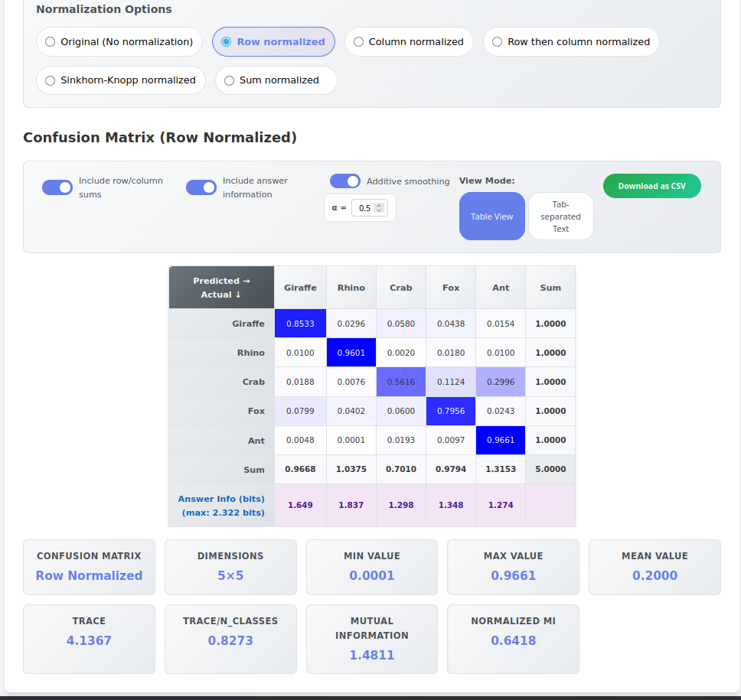Click the Rhino cell with value 0.9601
The width and height of the screenshot is (741, 700).
[351, 352]
